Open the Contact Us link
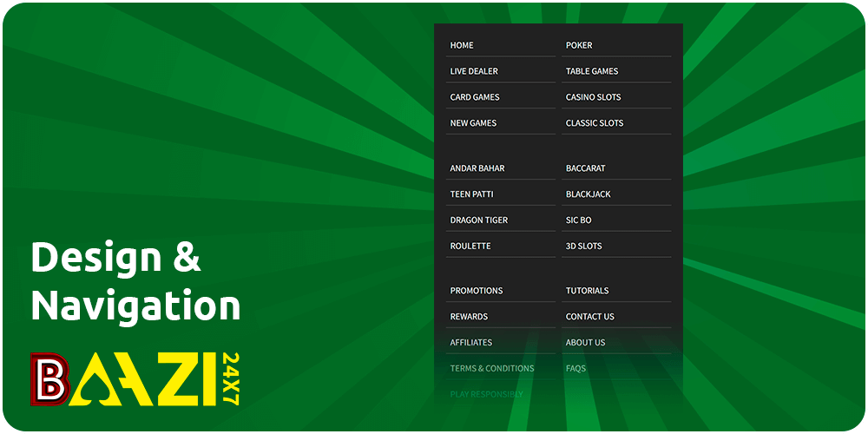This screenshot has height=434, width=868. 590,317
